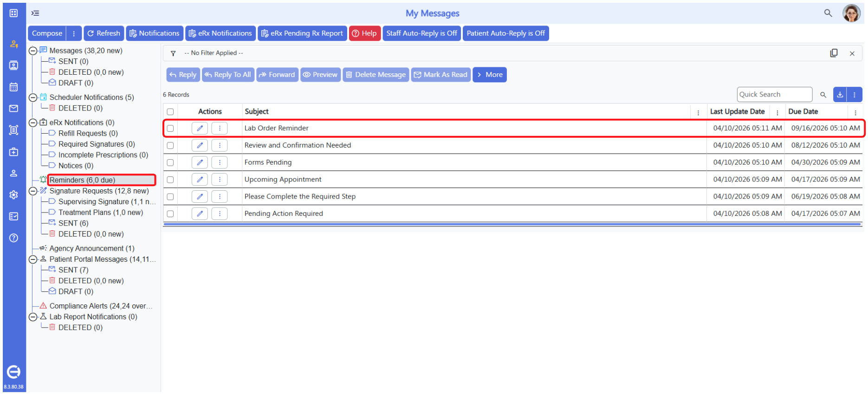Open more actions for Lab Order Reminder

(220, 128)
